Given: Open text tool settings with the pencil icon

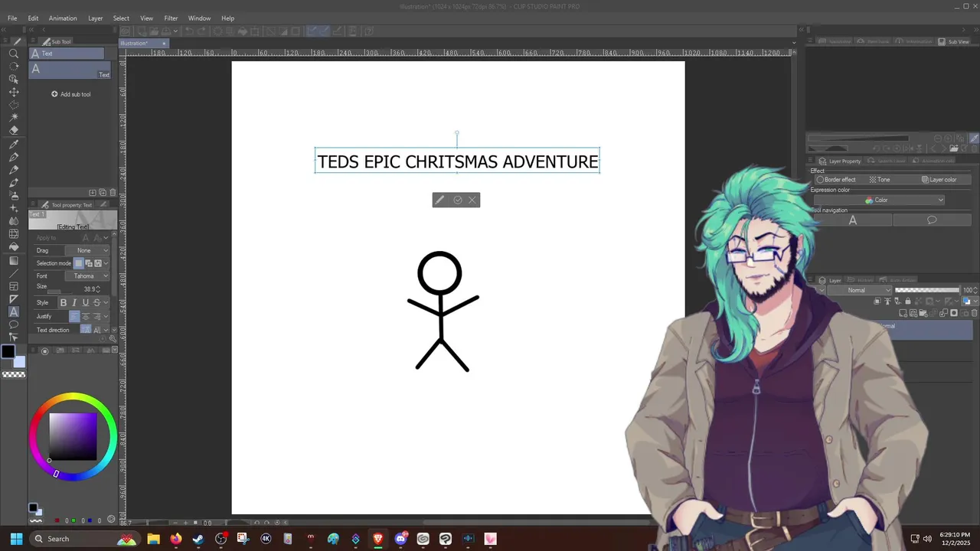Looking at the screenshot, I should pos(439,200).
